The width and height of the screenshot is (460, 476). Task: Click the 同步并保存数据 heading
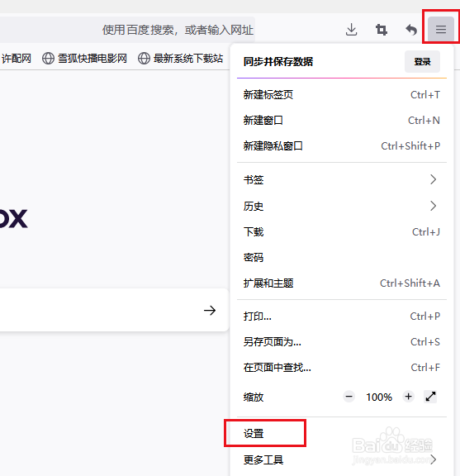tap(278, 62)
